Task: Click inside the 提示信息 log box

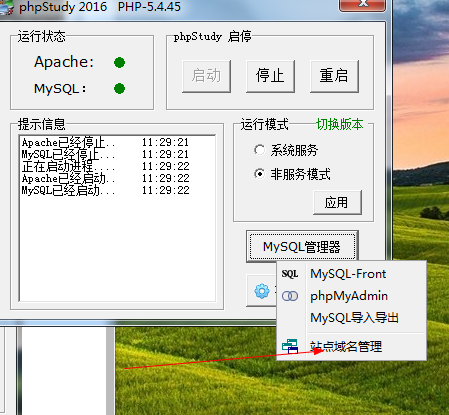Action: pyautogui.click(x=117, y=218)
